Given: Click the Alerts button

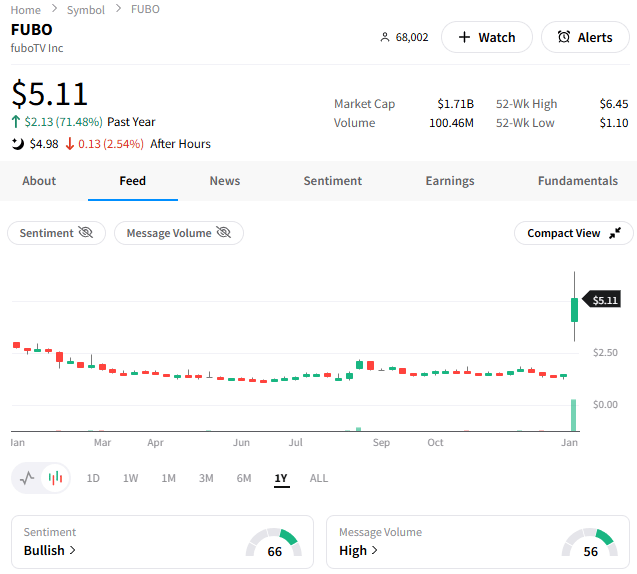Looking at the screenshot, I should pyautogui.click(x=585, y=37).
